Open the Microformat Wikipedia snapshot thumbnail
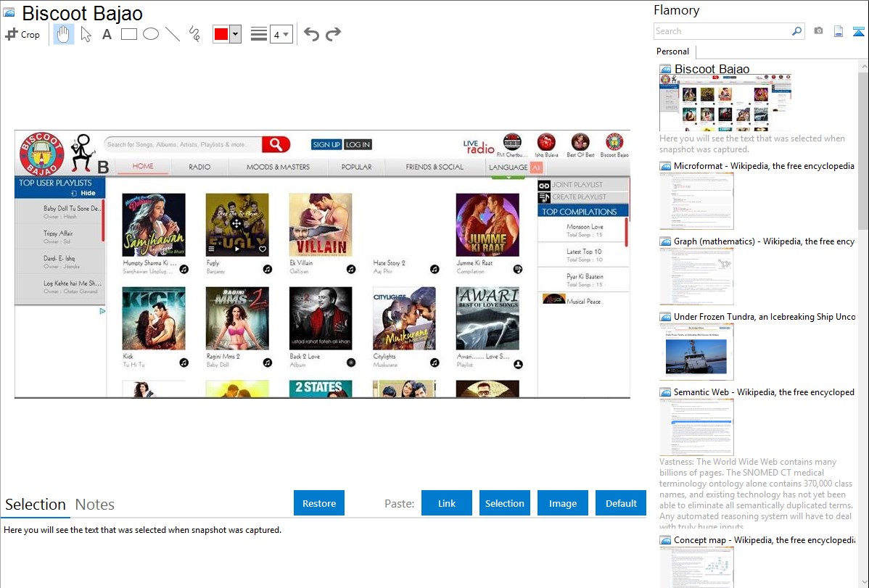The height and width of the screenshot is (588, 869). pyautogui.click(x=696, y=201)
